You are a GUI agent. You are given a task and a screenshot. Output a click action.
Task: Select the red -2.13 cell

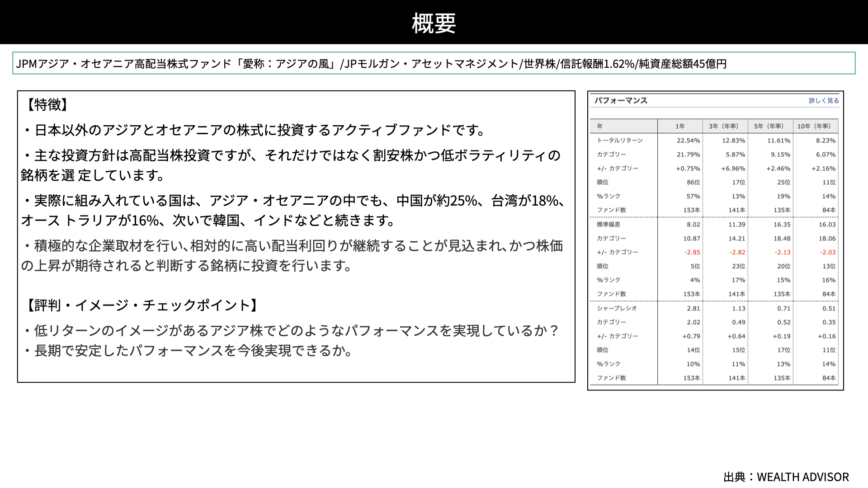coord(783,253)
